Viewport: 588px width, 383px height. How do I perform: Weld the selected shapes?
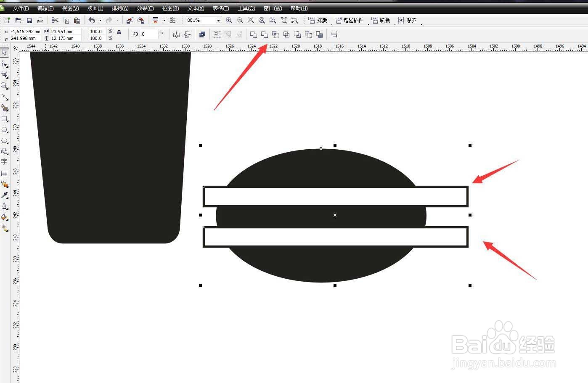[253, 34]
